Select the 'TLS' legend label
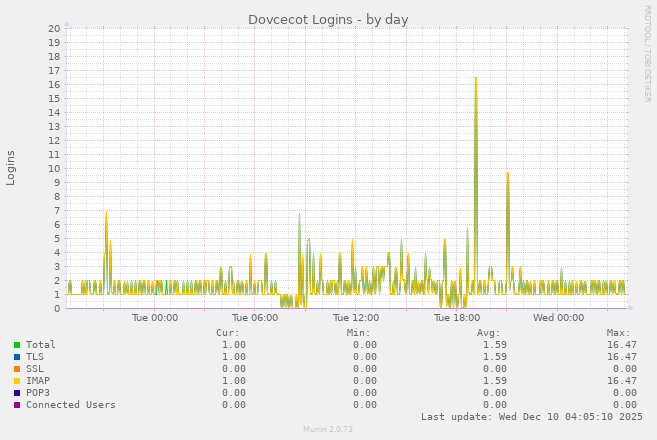Screen dimensions: 657x440 (35, 357)
